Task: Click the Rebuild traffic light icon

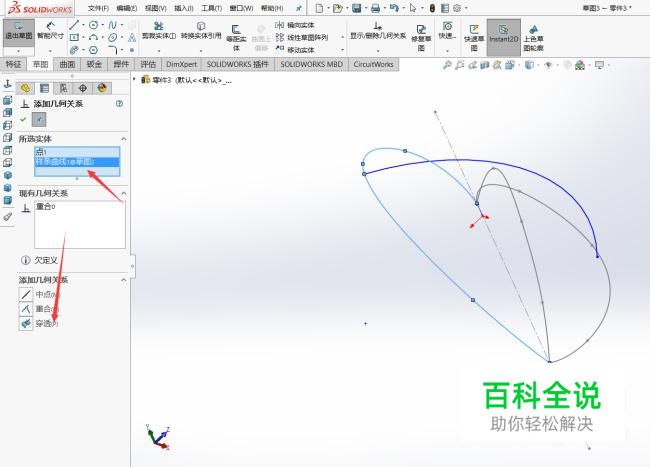Action: coord(432,8)
